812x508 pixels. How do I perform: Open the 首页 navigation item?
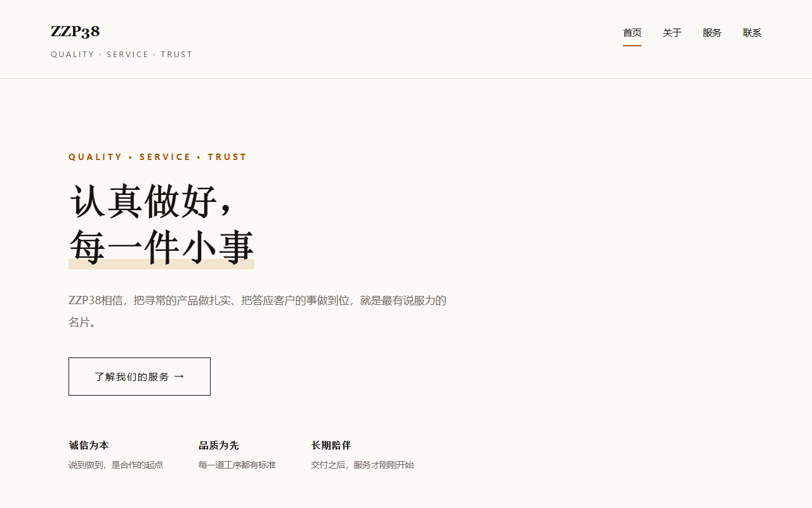pos(632,33)
